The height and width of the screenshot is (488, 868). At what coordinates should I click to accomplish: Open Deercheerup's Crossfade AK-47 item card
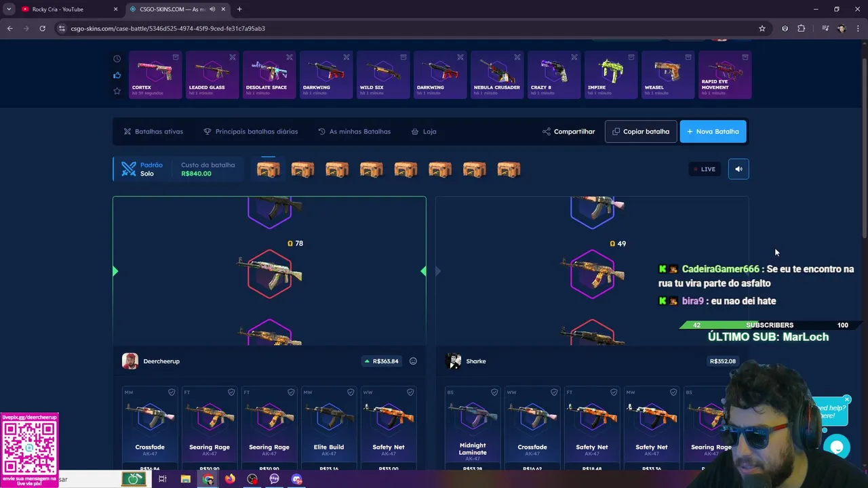tap(150, 428)
